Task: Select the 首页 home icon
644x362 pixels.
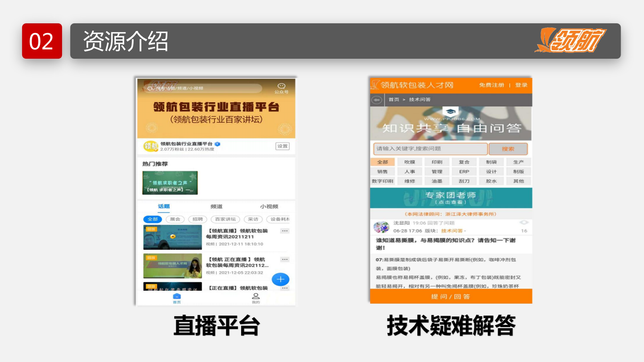Action: [177, 297]
